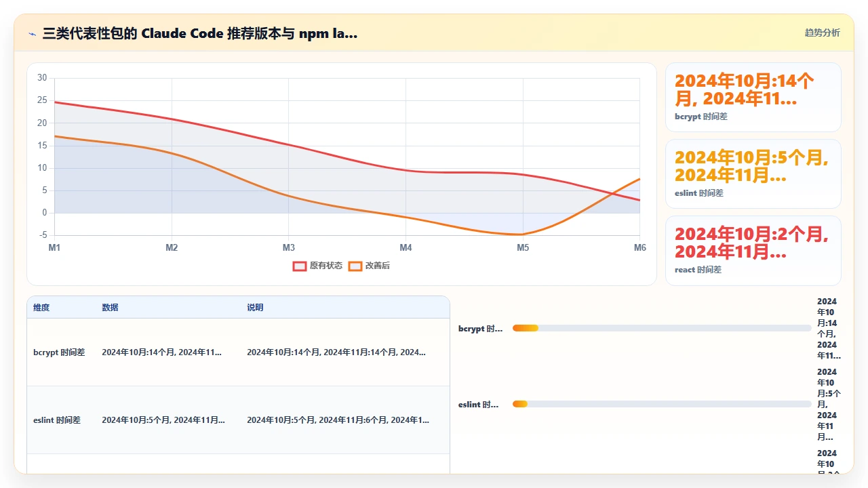
Task: Click the bcrypt label beside the progress bar
Action: 480,329
